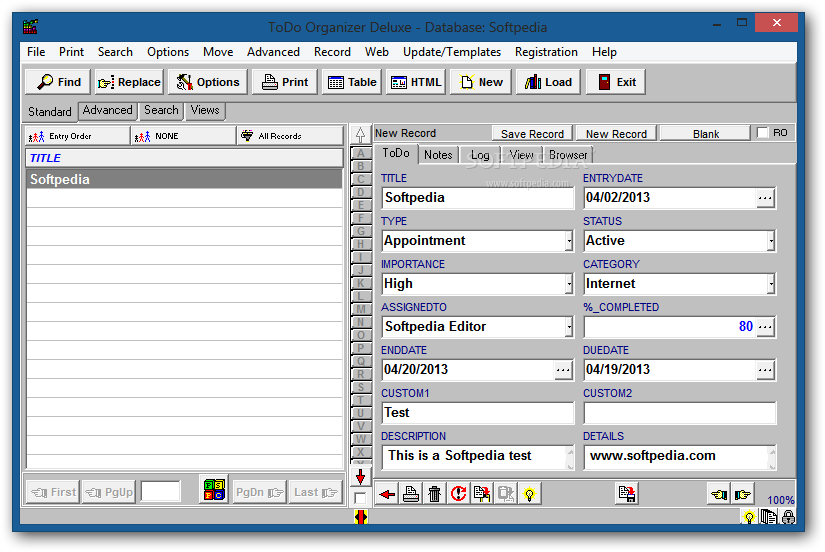
Task: Switch to the Advanced panel tab
Action: coord(108,111)
